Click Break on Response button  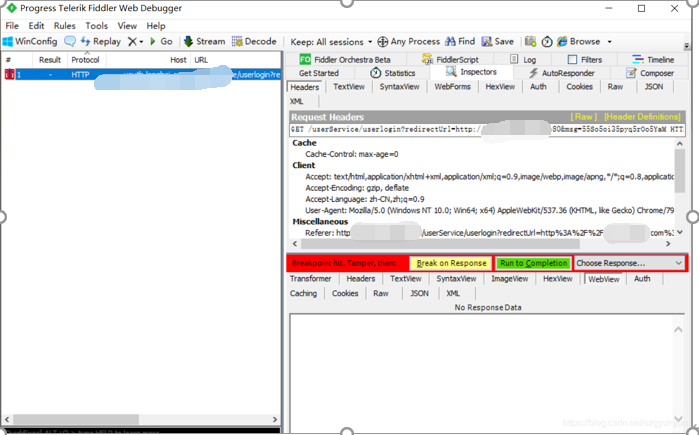(x=451, y=263)
